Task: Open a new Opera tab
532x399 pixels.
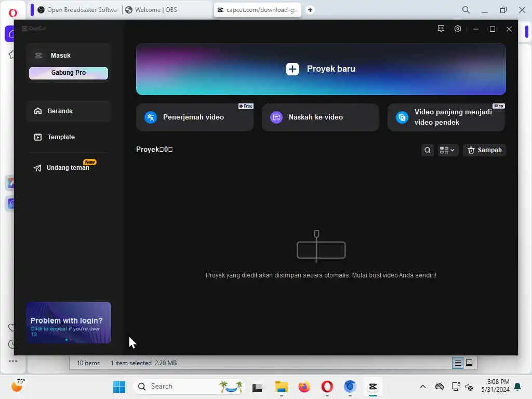Action: (310, 10)
